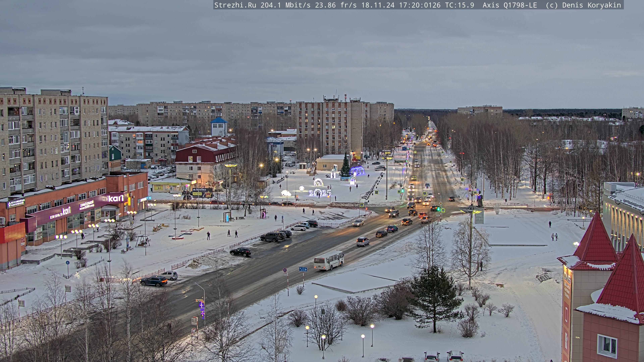Click the 23.86 fr/s frame rate

(336, 5)
